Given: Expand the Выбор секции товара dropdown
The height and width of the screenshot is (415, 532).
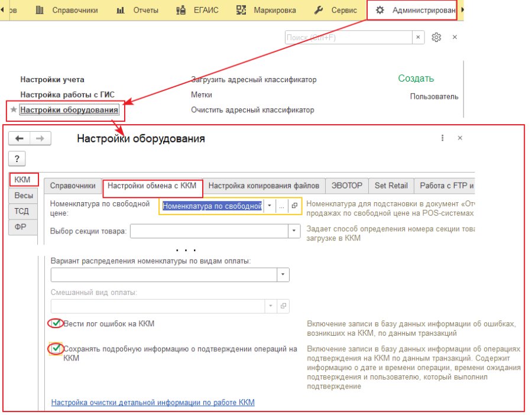Looking at the screenshot, I should pos(294,231).
